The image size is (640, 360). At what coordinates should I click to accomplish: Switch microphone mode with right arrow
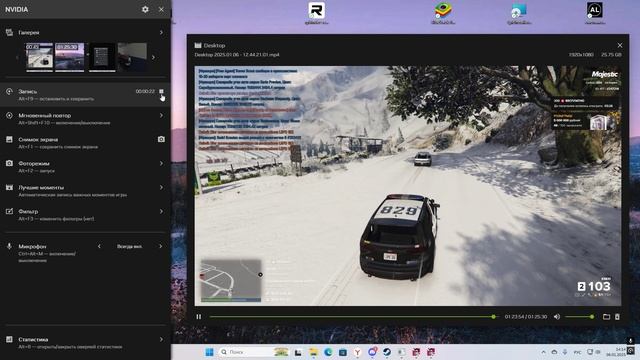pos(160,247)
